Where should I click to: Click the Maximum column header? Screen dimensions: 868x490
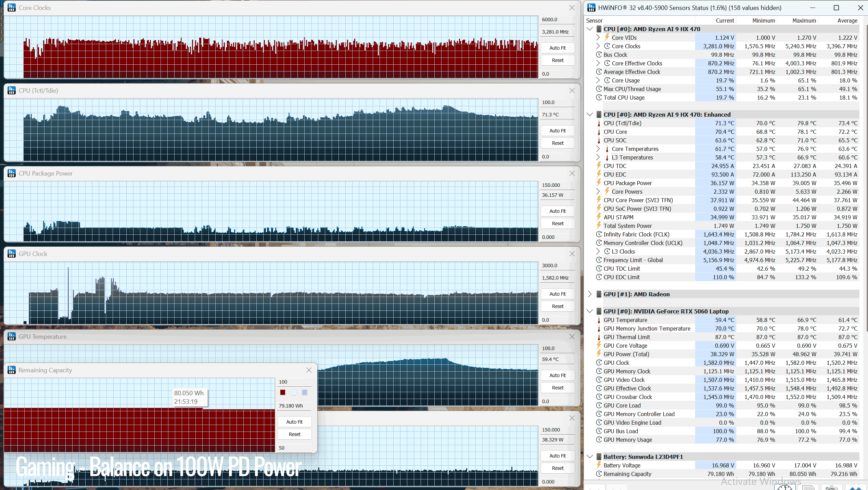(804, 21)
